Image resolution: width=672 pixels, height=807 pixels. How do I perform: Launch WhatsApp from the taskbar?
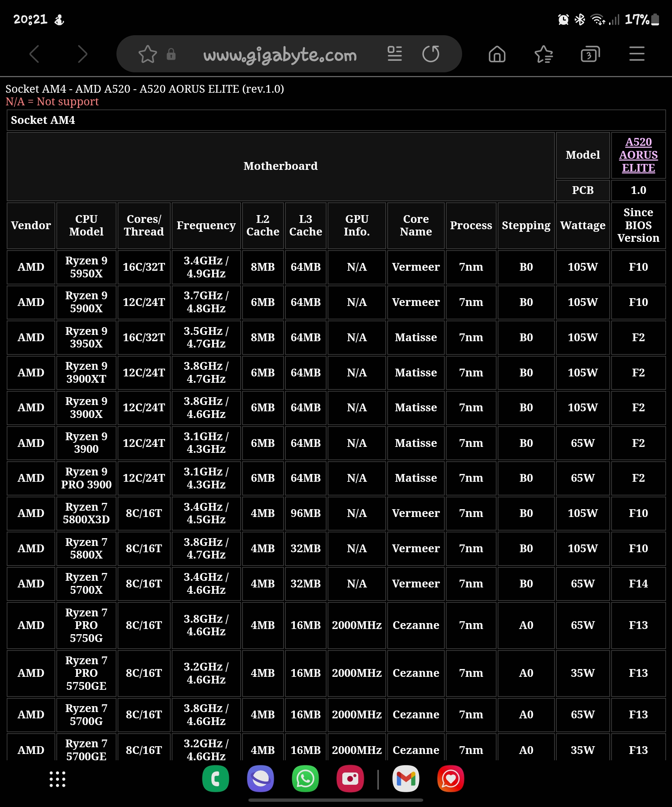pyautogui.click(x=306, y=778)
